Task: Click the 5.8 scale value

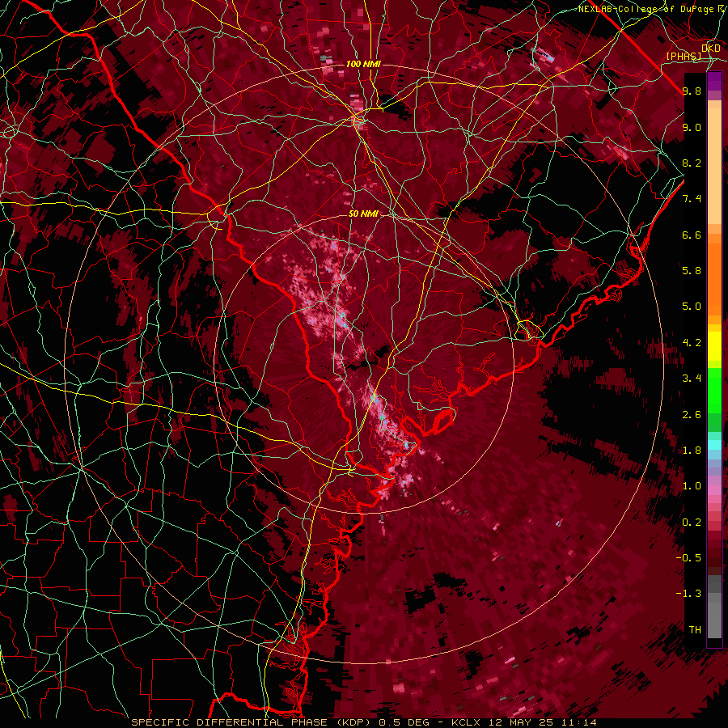Action: pos(692,271)
